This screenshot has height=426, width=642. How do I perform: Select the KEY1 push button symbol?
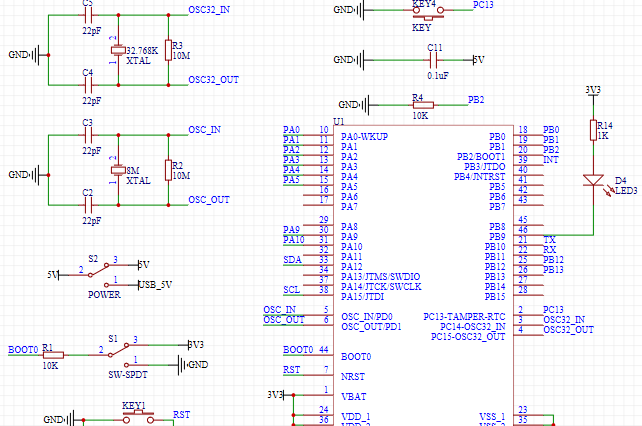click(138, 417)
